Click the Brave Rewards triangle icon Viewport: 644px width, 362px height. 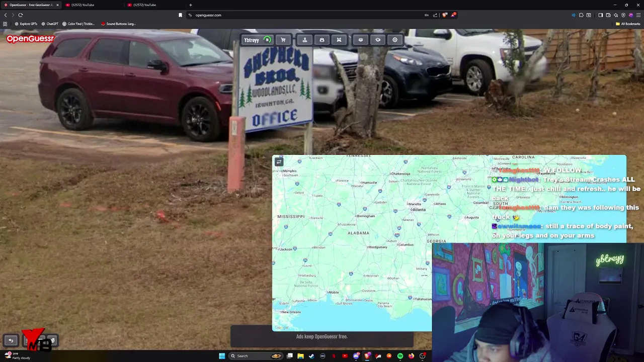click(453, 15)
